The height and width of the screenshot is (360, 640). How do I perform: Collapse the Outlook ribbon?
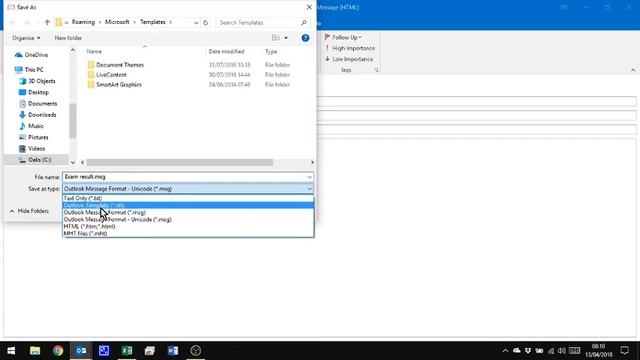click(x=633, y=70)
